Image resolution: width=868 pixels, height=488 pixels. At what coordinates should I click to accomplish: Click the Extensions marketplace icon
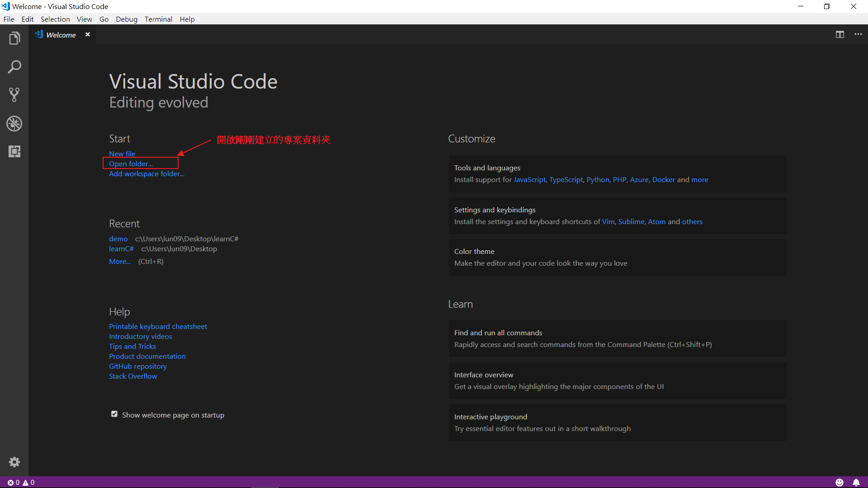click(14, 151)
